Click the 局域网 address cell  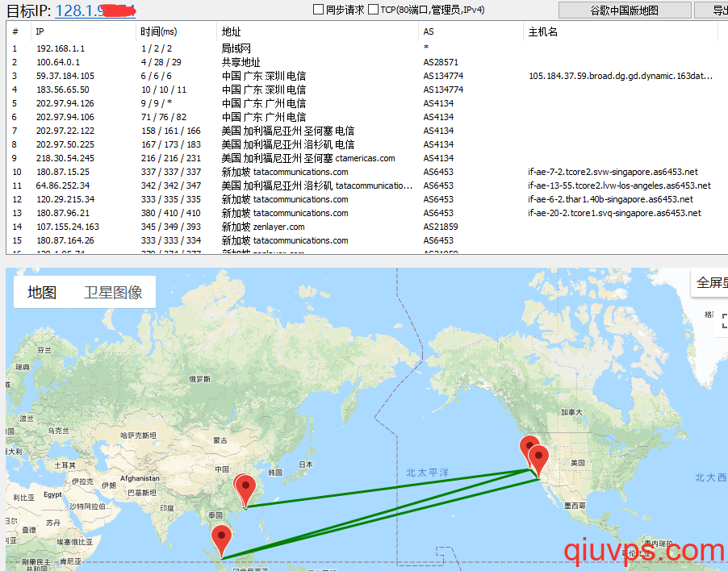236,48
